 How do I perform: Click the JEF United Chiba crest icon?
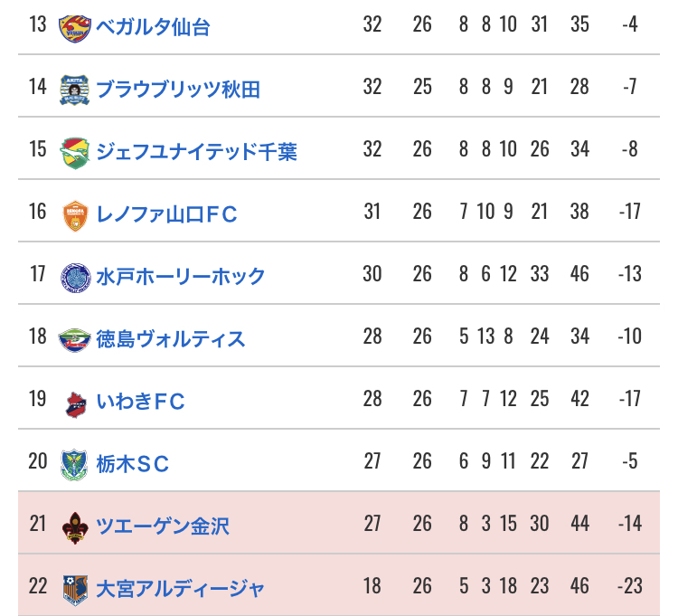click(x=75, y=152)
